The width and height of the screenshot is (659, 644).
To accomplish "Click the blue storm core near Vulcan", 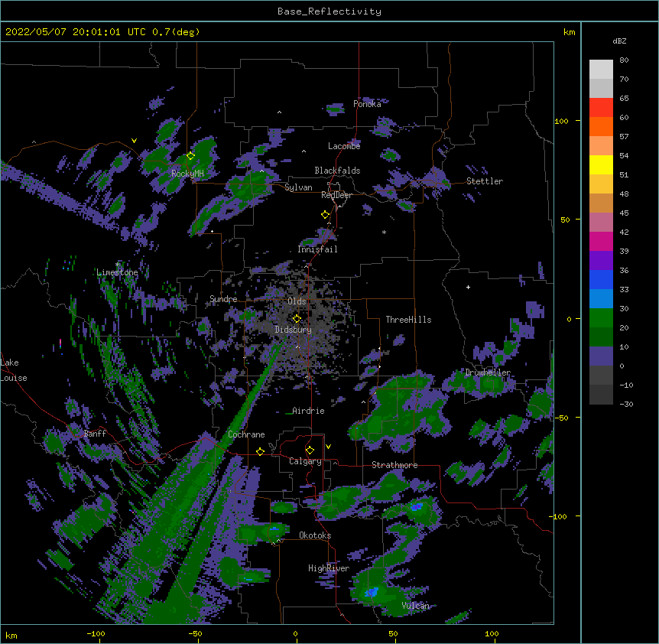I will tap(372, 592).
